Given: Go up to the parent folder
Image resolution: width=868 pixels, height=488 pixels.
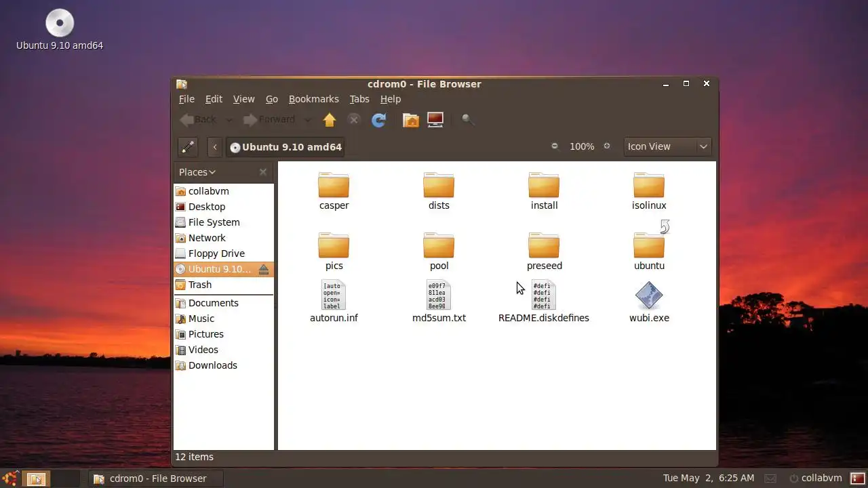Looking at the screenshot, I should tap(330, 120).
